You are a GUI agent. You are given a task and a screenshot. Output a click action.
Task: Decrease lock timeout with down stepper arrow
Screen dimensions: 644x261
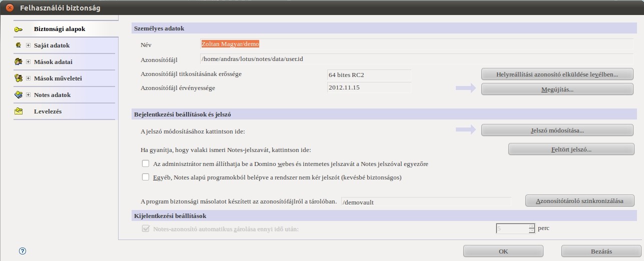point(532,231)
